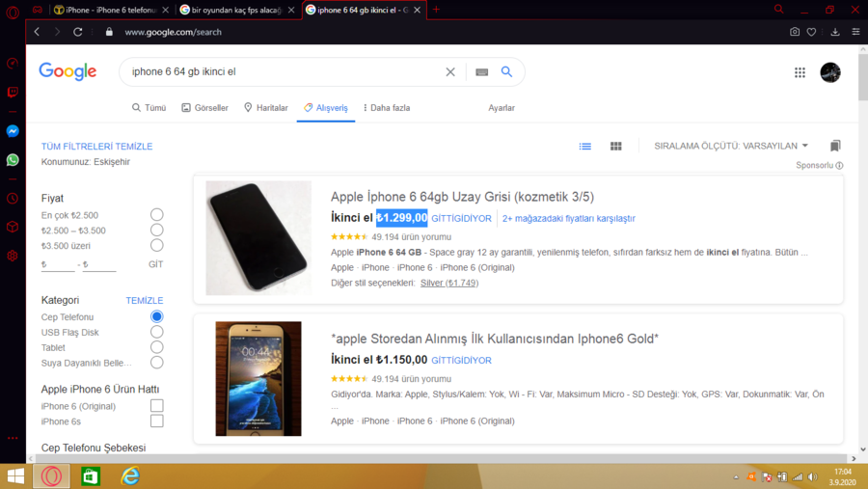Open new tab with plus button
Image resolution: width=868 pixels, height=489 pixels.
pos(436,10)
